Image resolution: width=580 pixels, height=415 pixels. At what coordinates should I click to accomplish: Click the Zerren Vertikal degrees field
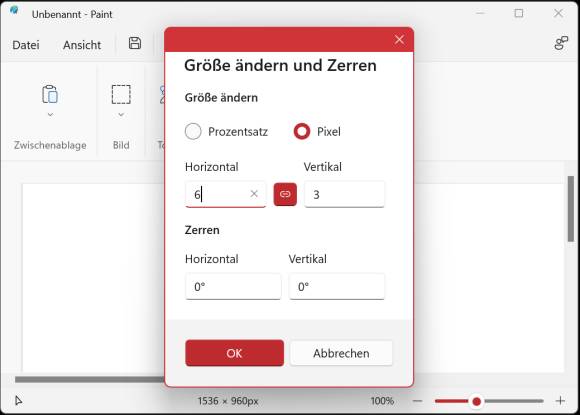click(337, 286)
